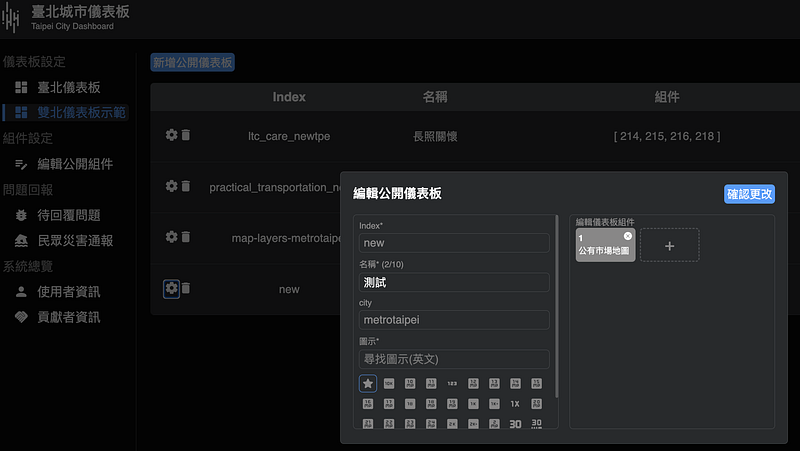Viewport: 800px width, 451px height.
Task: Click the ltc_care_newtpe index cell
Action: [289, 136]
